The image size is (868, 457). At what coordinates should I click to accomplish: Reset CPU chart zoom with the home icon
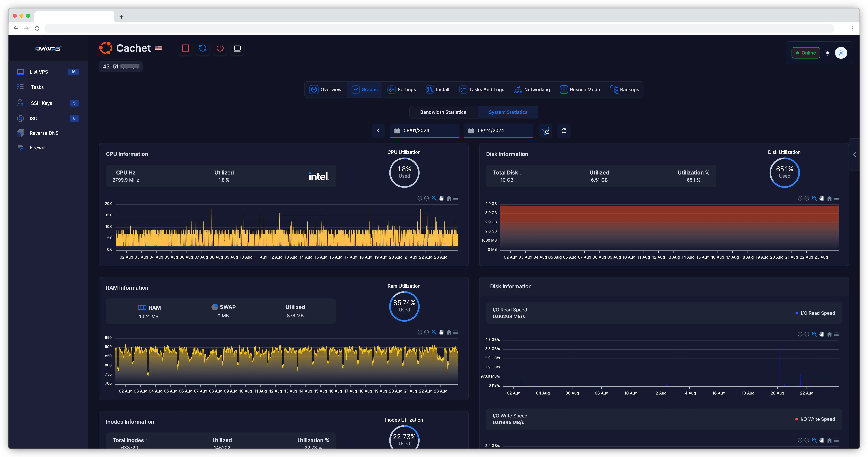(449, 198)
